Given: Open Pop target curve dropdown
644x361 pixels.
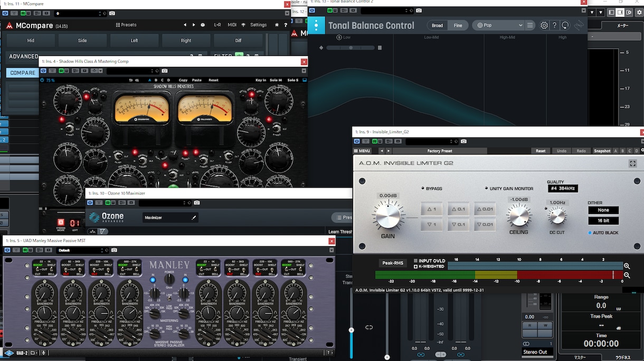Looking at the screenshot, I should [x=499, y=25].
